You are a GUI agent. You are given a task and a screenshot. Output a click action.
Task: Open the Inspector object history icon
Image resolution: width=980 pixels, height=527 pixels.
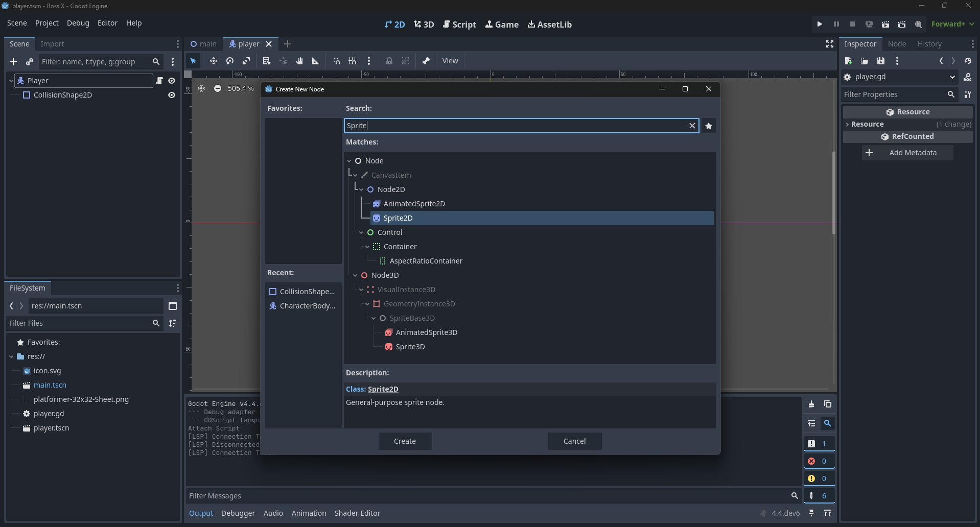click(968, 61)
